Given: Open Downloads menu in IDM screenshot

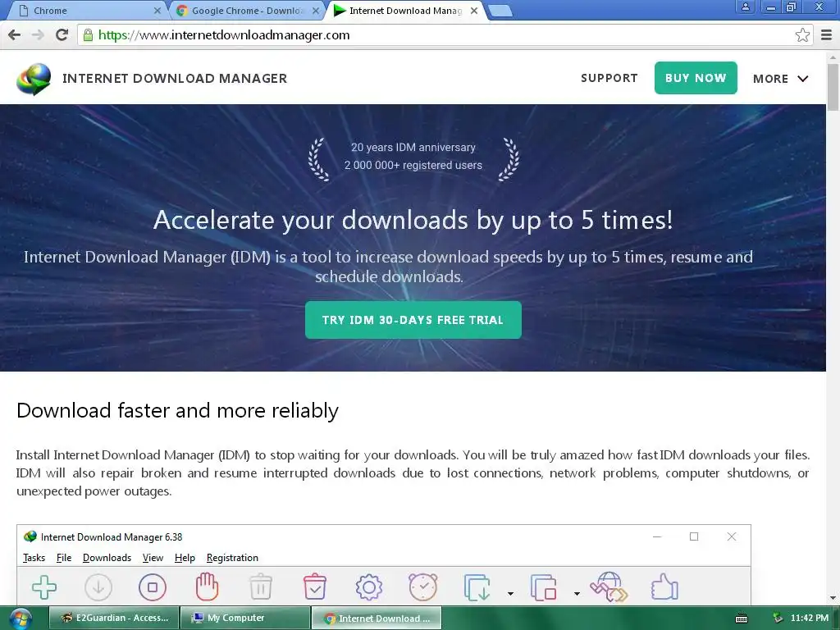Looking at the screenshot, I should click(107, 558).
